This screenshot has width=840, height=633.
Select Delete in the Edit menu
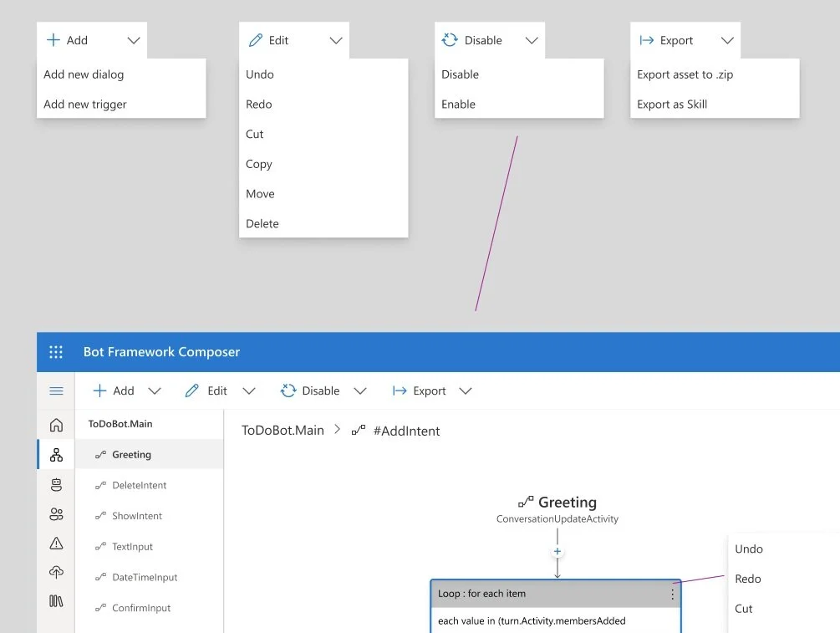tap(323, 223)
